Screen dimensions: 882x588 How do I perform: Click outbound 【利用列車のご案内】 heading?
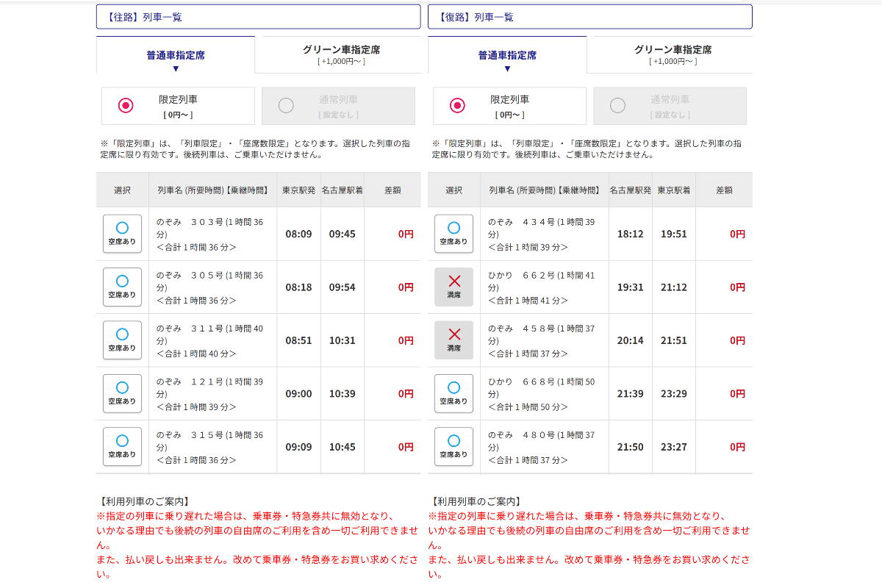coord(143,501)
